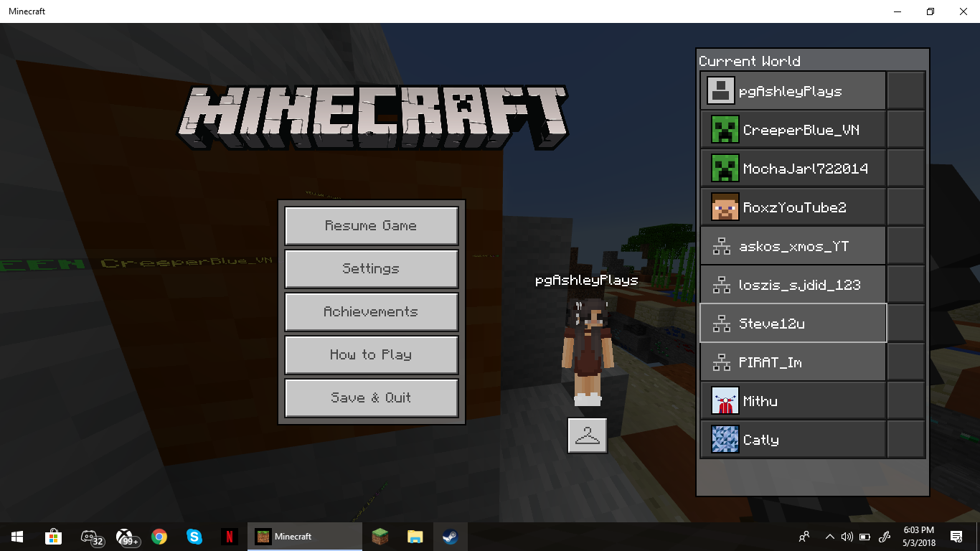
Task: Click MochaJarl722014 creeper head icon
Action: point(725,169)
